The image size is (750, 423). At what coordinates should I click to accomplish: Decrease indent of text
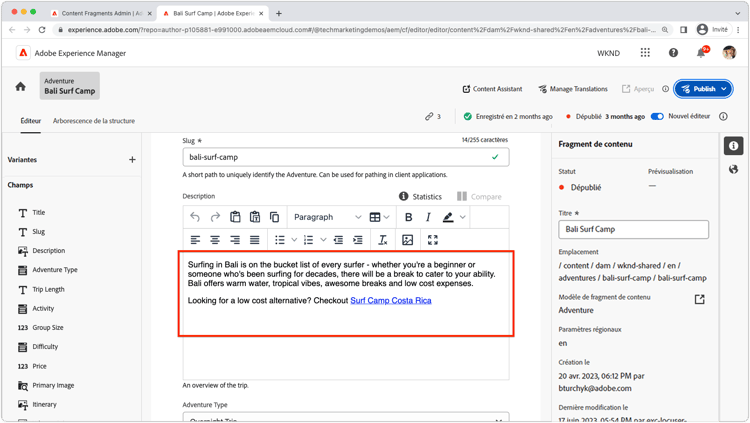pos(338,240)
